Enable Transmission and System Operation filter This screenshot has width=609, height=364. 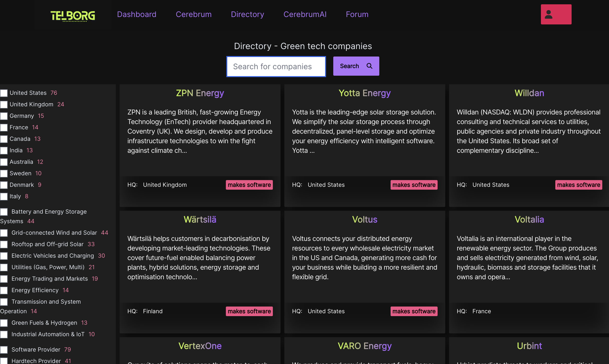coord(4,302)
